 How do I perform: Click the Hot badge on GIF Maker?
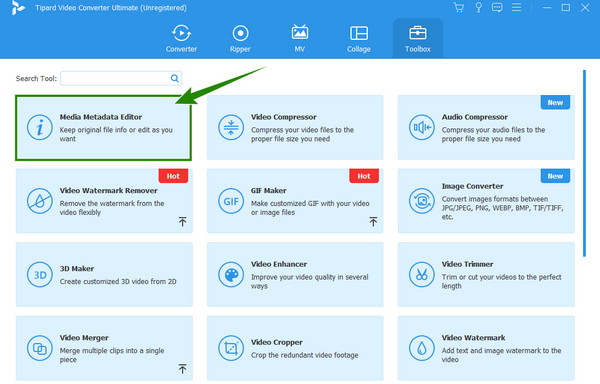coord(364,176)
